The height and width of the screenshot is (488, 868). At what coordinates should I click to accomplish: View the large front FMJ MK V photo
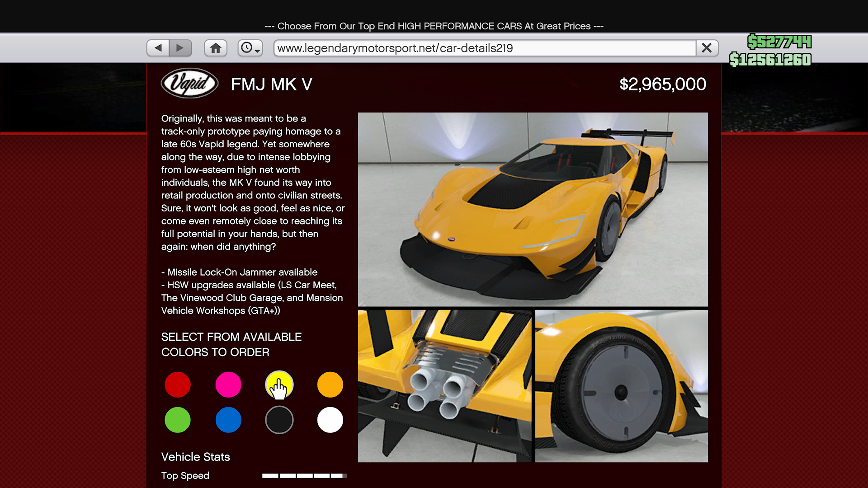[533, 209]
